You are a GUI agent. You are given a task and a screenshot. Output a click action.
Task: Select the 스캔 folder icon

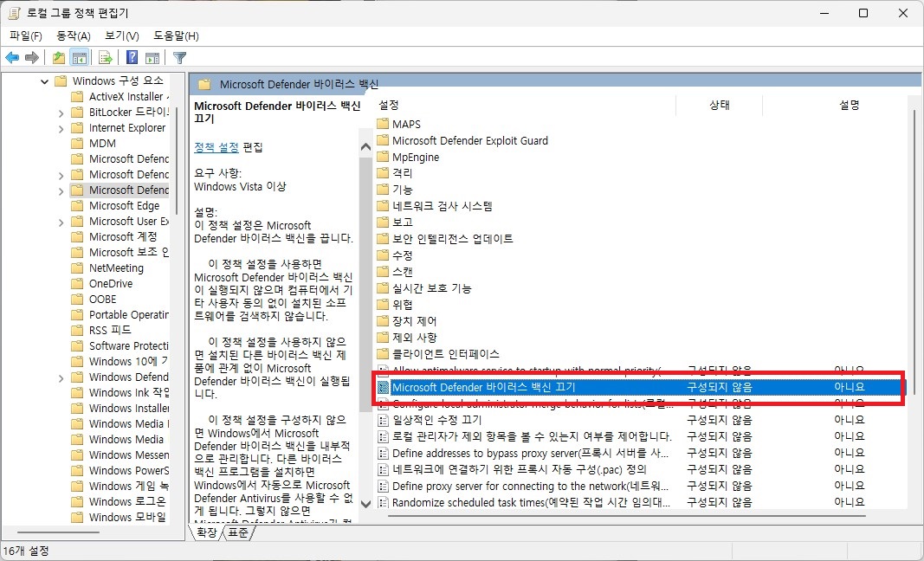[x=383, y=272]
